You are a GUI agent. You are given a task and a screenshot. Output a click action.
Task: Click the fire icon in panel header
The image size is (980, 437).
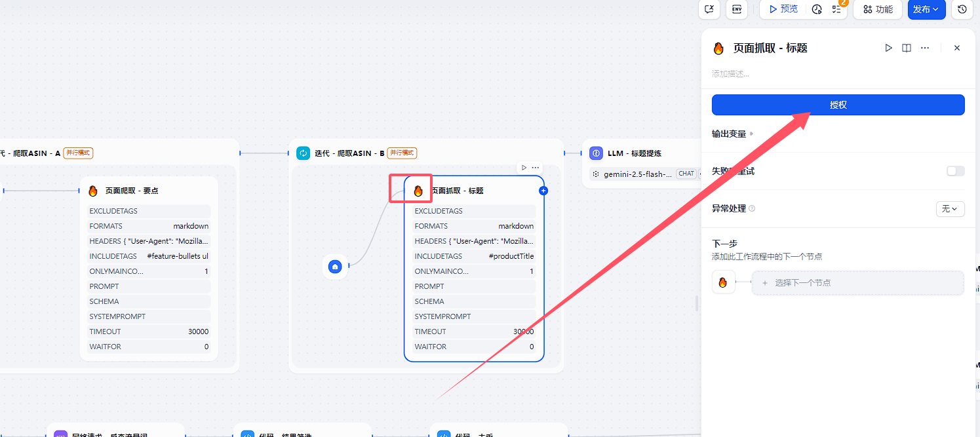pos(719,48)
